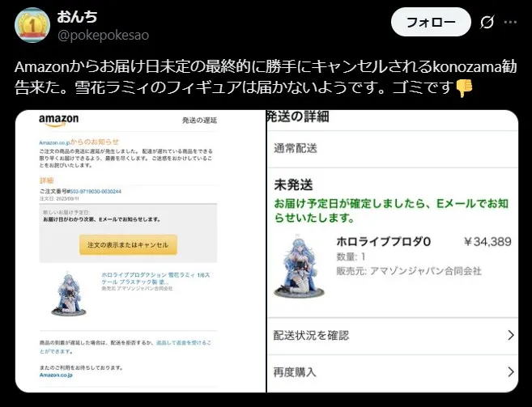Screen dimensions: 532x407
Task: Click the figure thumbnail in the email
Action: 69,294
